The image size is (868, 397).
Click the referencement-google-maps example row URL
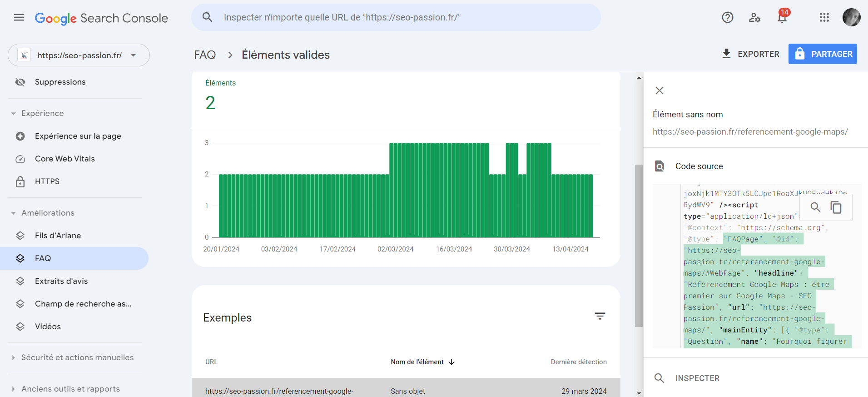(x=279, y=391)
